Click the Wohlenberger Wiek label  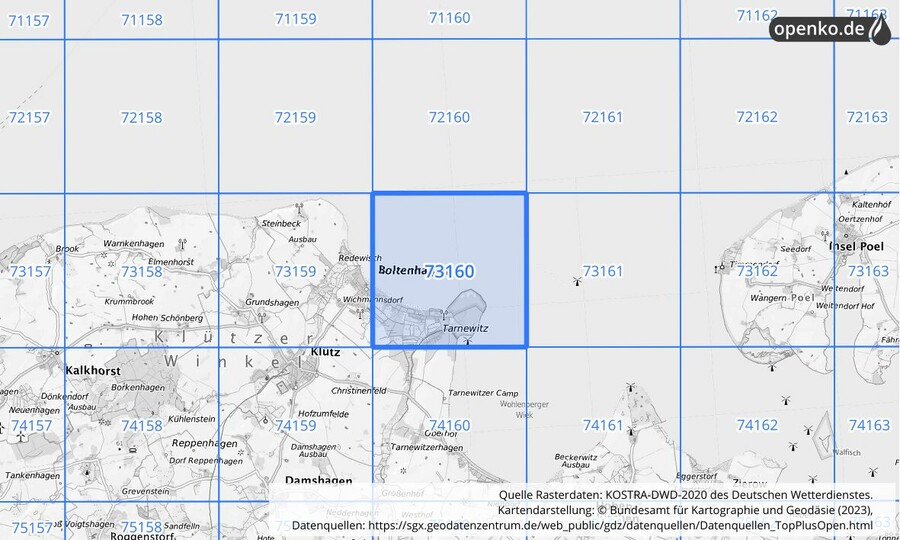point(524,409)
